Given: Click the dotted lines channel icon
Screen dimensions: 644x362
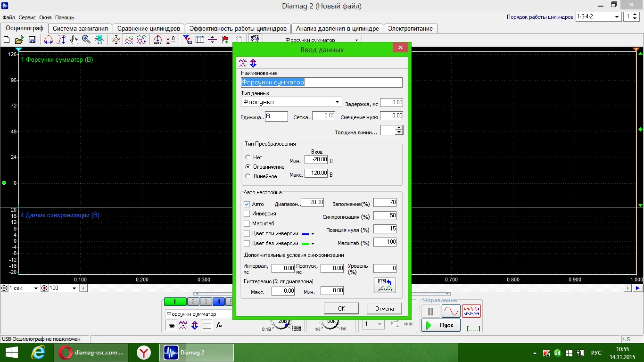Looking at the screenshot, I should point(206,325).
